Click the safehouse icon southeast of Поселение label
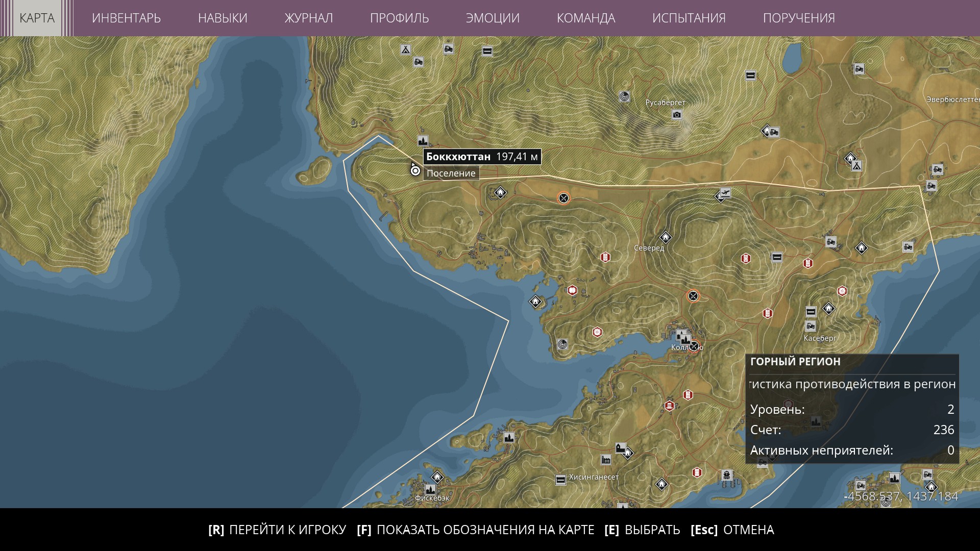 [x=501, y=192]
